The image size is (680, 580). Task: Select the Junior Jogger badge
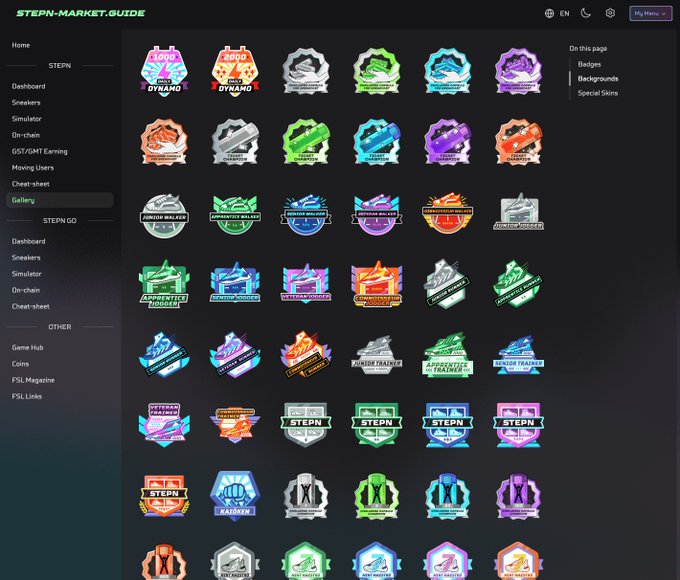click(518, 212)
